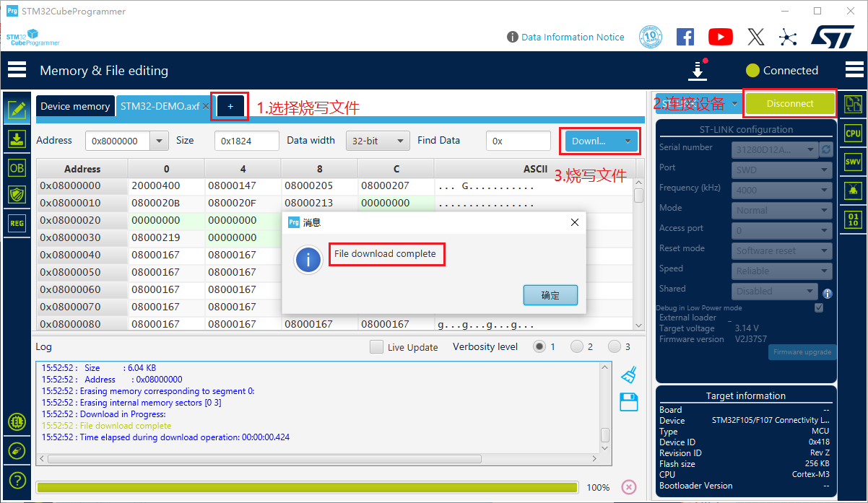Viewport: 868px width, 503px height.
Task: Open the Facebook icon
Action: click(685, 37)
